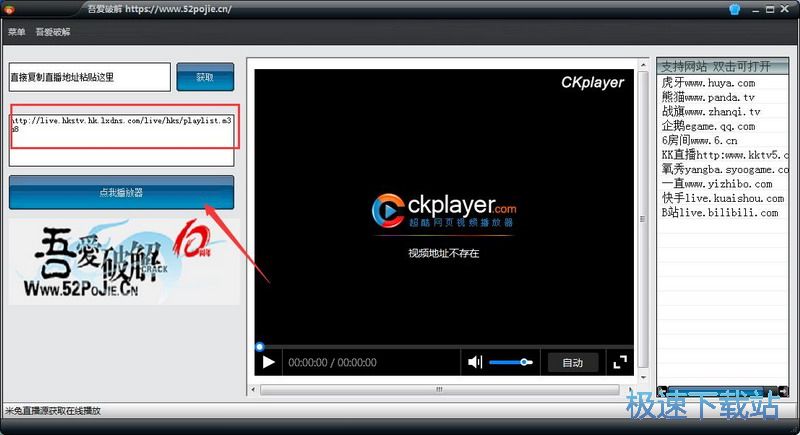This screenshot has height=435, width=800.
Task: Open the 菜单 menu
Action: (17, 32)
